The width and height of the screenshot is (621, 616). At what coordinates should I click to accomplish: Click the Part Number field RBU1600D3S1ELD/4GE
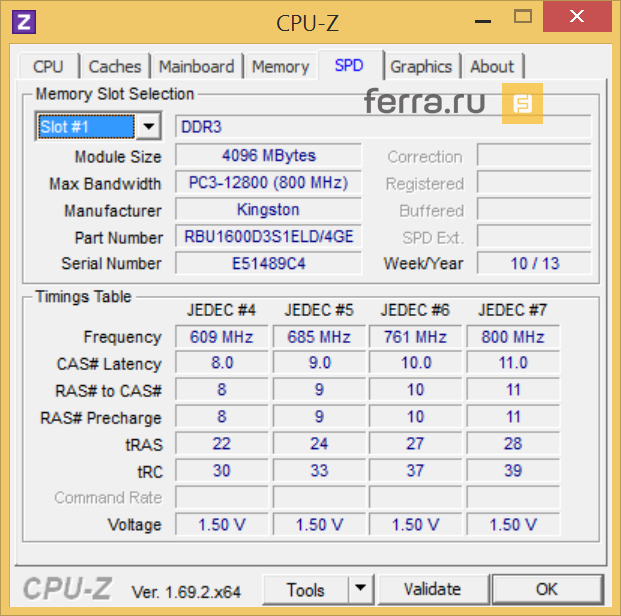pyautogui.click(x=268, y=237)
